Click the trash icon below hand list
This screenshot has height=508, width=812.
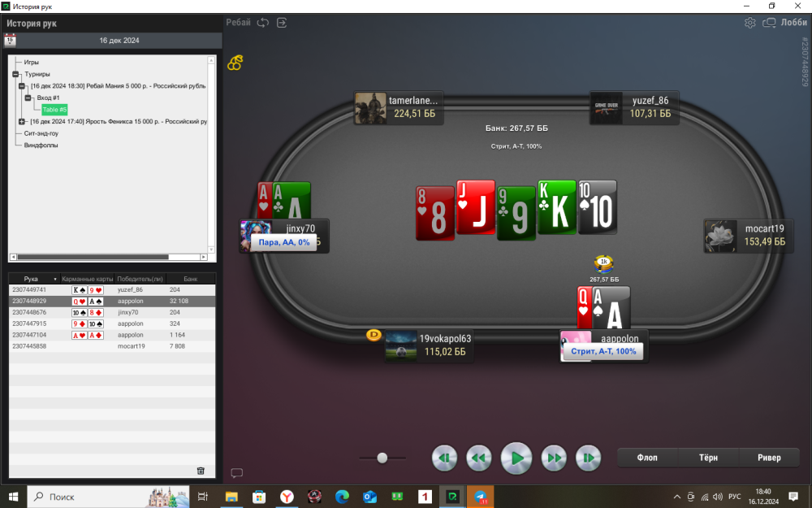pos(201,471)
